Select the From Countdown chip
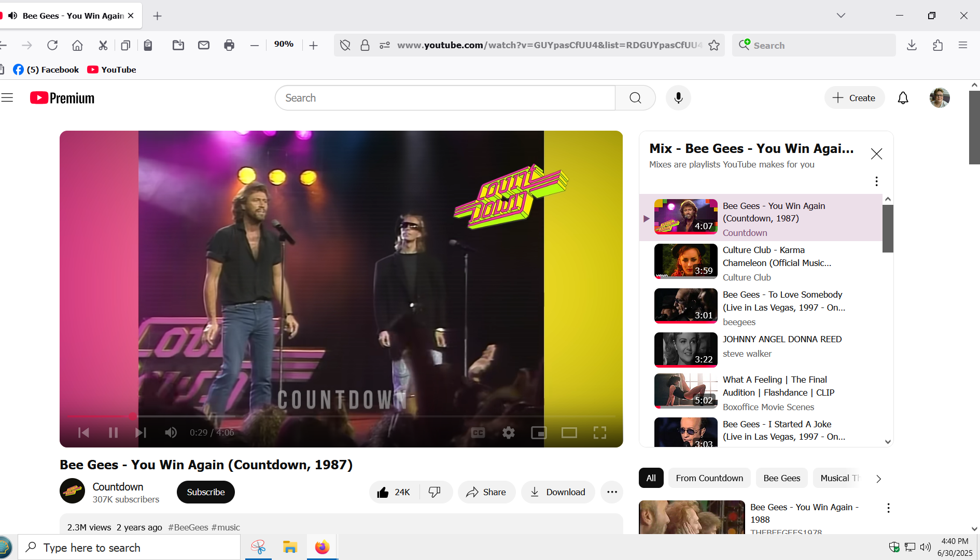 (x=709, y=478)
